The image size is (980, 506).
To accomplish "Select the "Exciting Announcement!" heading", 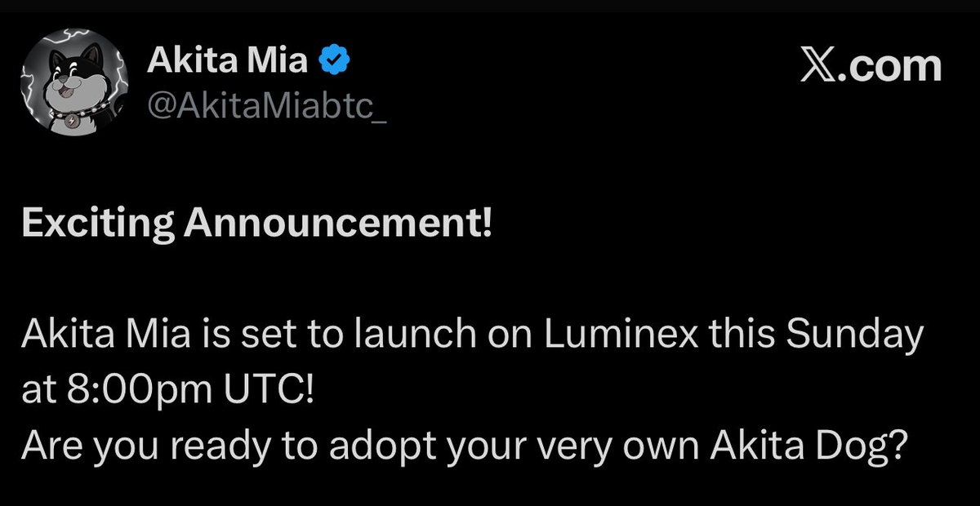I will pos(257,224).
